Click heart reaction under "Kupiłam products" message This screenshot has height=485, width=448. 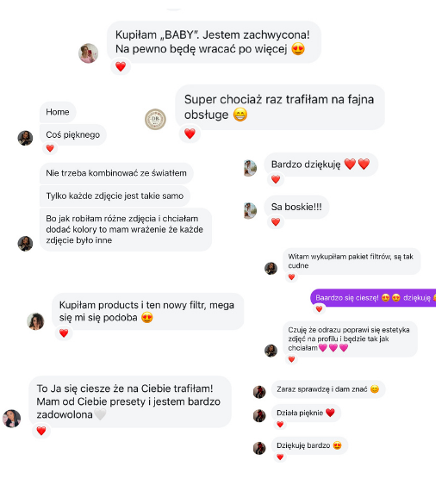coord(64,333)
